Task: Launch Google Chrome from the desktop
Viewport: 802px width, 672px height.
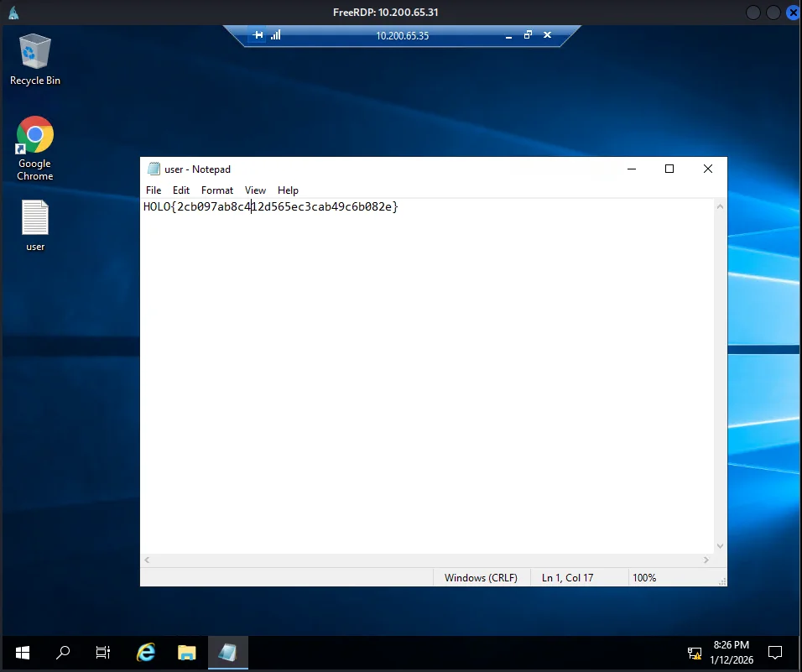Action: tap(35, 136)
